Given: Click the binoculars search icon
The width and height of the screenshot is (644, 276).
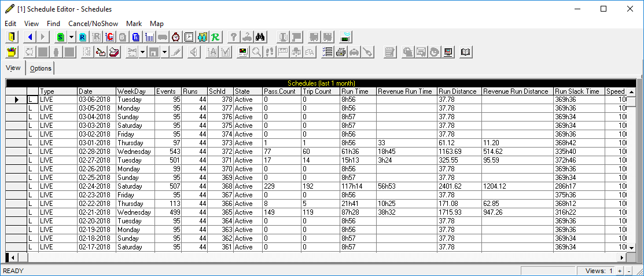Looking at the screenshot, I should tap(260, 37).
